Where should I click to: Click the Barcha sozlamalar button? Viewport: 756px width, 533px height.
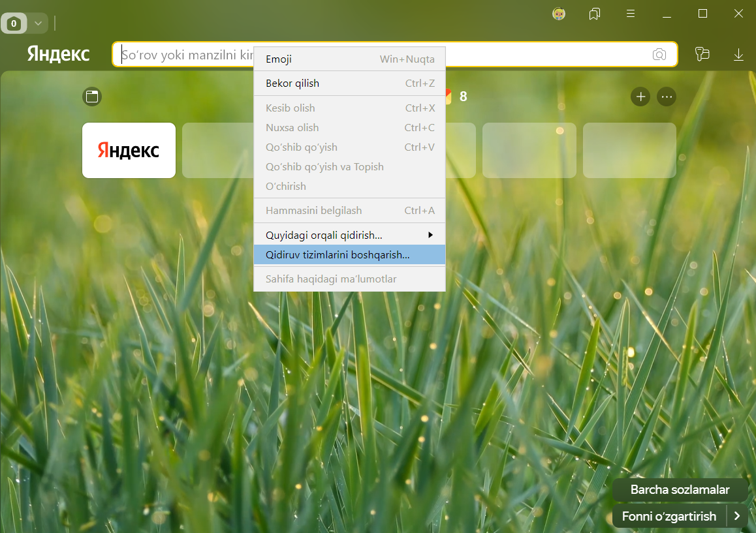(x=680, y=490)
